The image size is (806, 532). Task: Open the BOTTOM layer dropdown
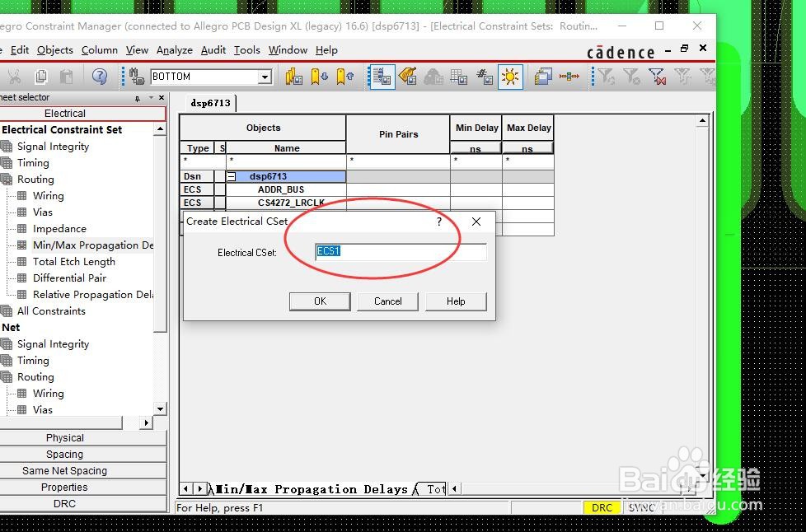pyautogui.click(x=265, y=77)
